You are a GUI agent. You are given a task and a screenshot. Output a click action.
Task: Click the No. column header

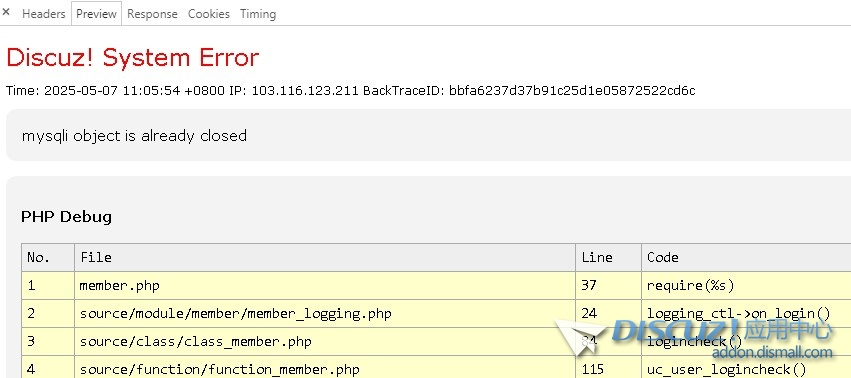48,257
